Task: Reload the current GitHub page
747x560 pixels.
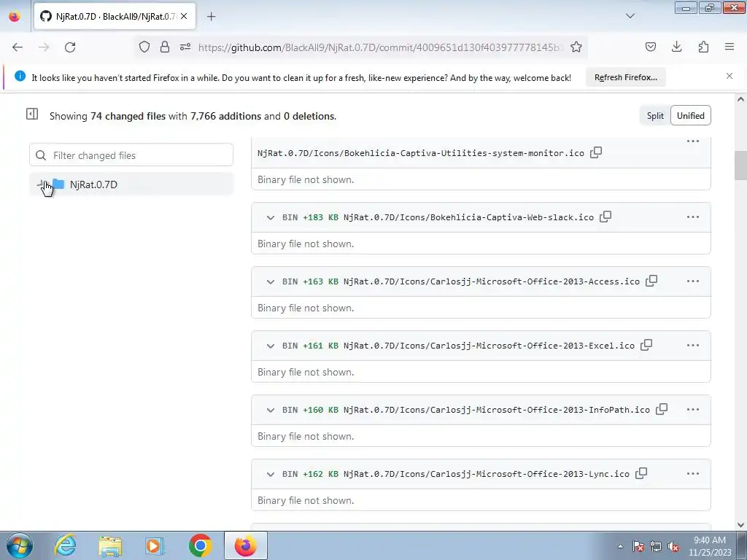Action: point(70,47)
